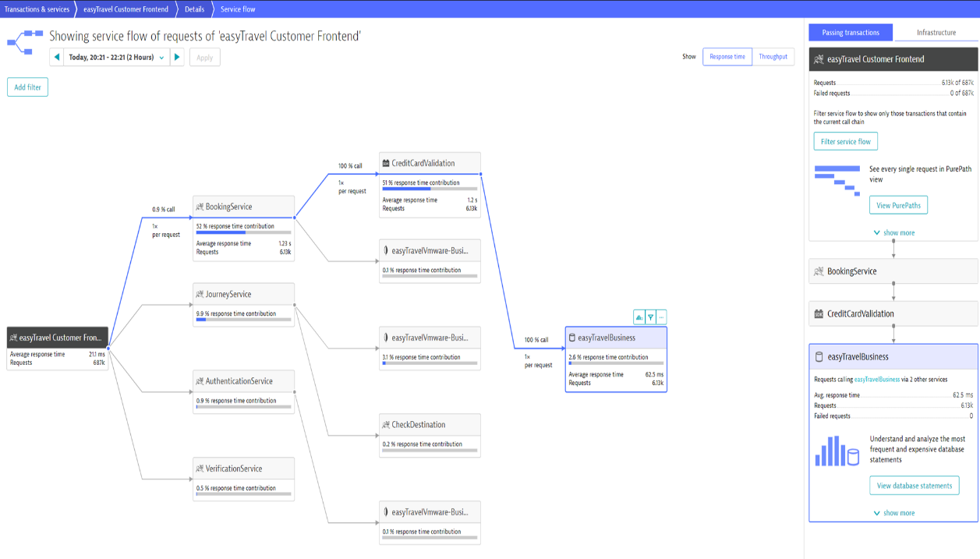Click the database icon on the easyTravelBusiness flow node
The image size is (980, 559).
(x=572, y=338)
